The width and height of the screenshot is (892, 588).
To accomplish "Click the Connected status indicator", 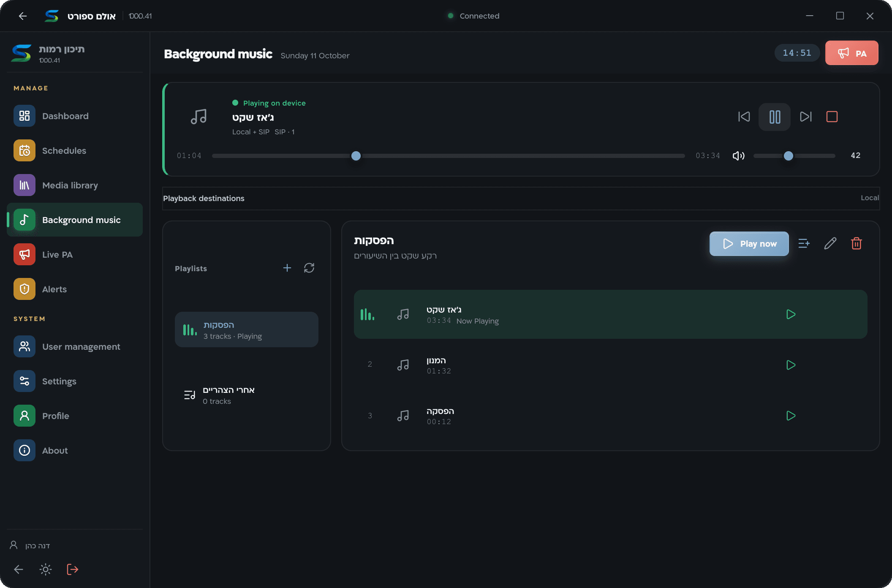I will point(473,16).
